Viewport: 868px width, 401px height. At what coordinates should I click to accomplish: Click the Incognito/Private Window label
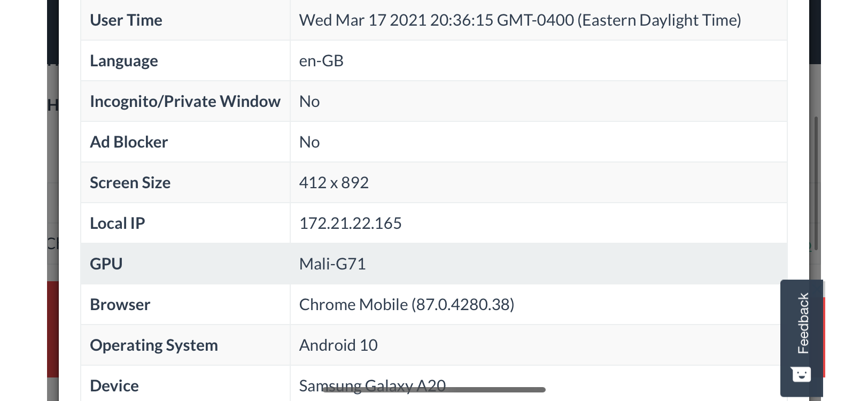185,102
